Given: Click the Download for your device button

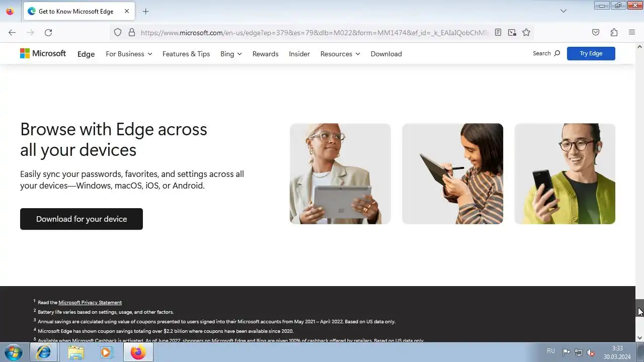Looking at the screenshot, I should pos(82,219).
